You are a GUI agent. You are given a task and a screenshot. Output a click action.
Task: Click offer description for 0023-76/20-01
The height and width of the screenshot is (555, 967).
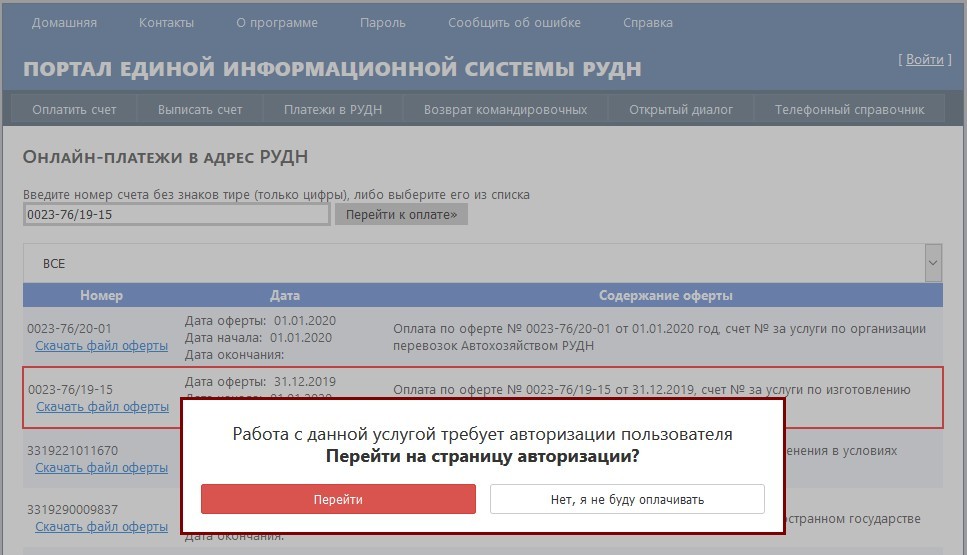659,337
